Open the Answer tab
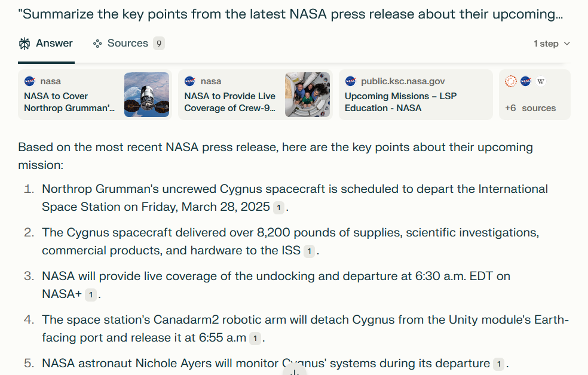Viewport: 588px width, 375px height. click(46, 44)
